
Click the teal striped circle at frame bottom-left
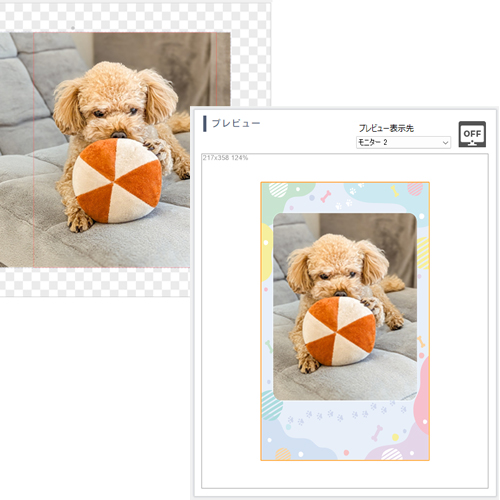tap(272, 405)
